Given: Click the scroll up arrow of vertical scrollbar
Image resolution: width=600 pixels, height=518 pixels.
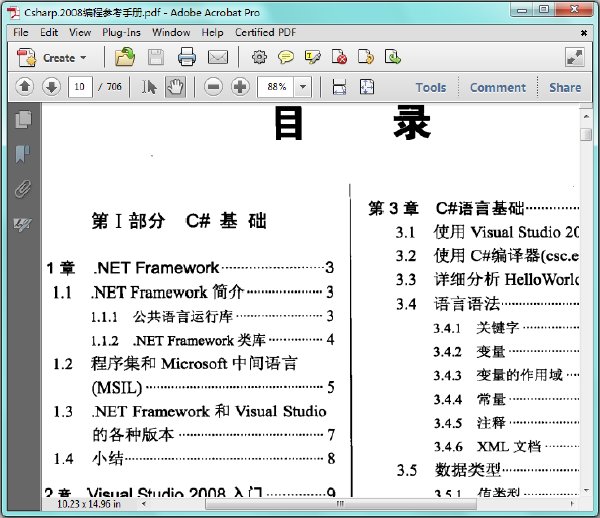Looking at the screenshot, I should click(586, 116).
